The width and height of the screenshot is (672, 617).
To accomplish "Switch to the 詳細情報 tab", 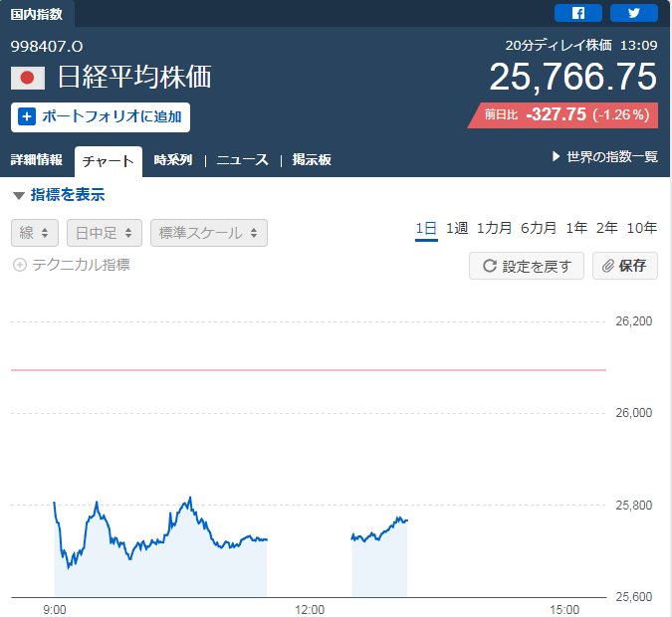I will point(37,160).
